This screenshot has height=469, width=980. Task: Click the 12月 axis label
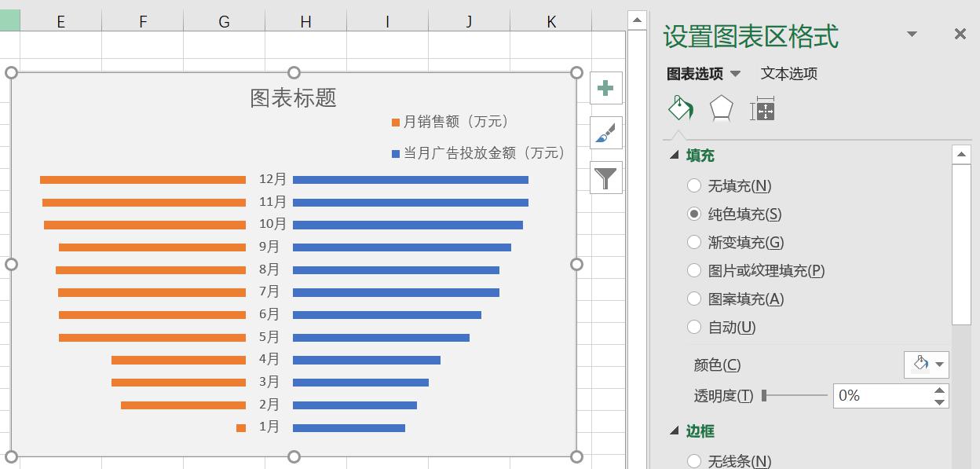[x=273, y=179]
